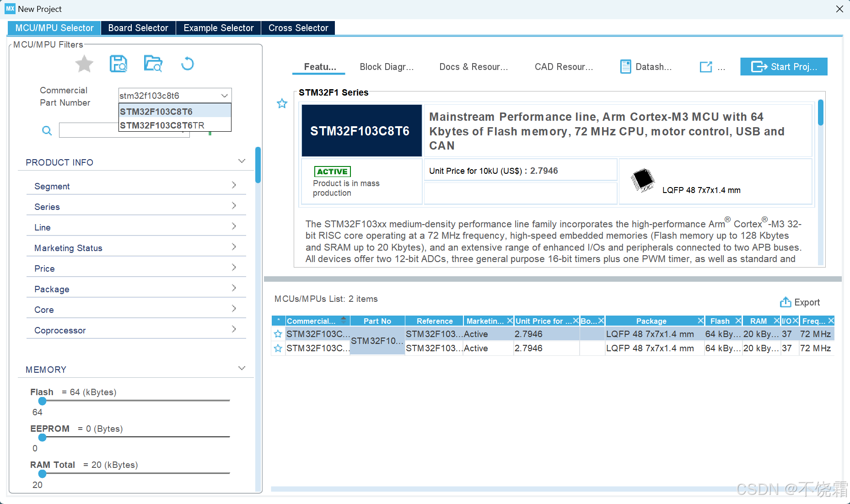Screen dimensions: 850x504
Task: Remove the I/O column with its X
Action: click(795, 321)
